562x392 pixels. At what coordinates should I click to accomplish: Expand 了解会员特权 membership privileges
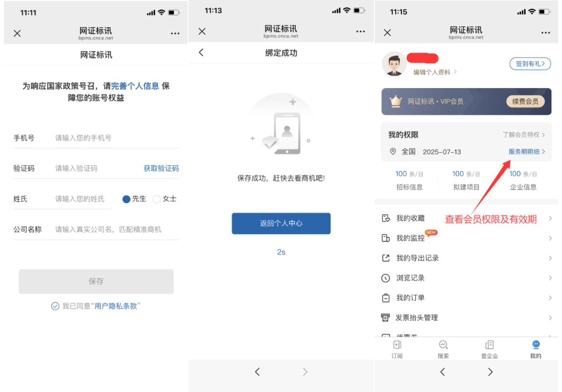click(523, 135)
